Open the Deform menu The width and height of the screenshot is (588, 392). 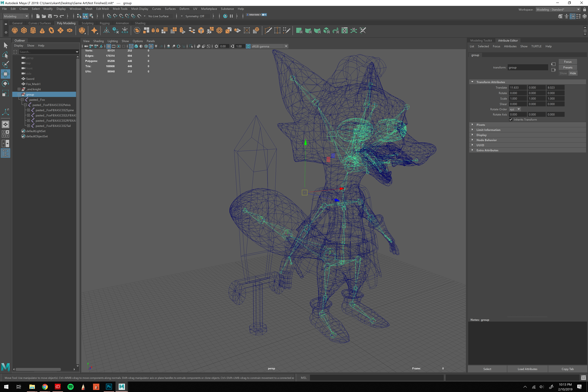[184, 9]
